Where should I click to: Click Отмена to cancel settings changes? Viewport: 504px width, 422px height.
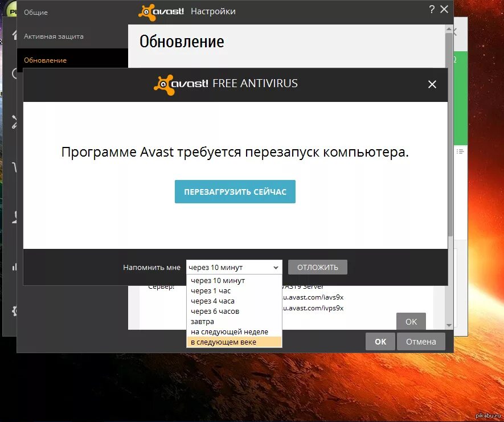click(421, 341)
